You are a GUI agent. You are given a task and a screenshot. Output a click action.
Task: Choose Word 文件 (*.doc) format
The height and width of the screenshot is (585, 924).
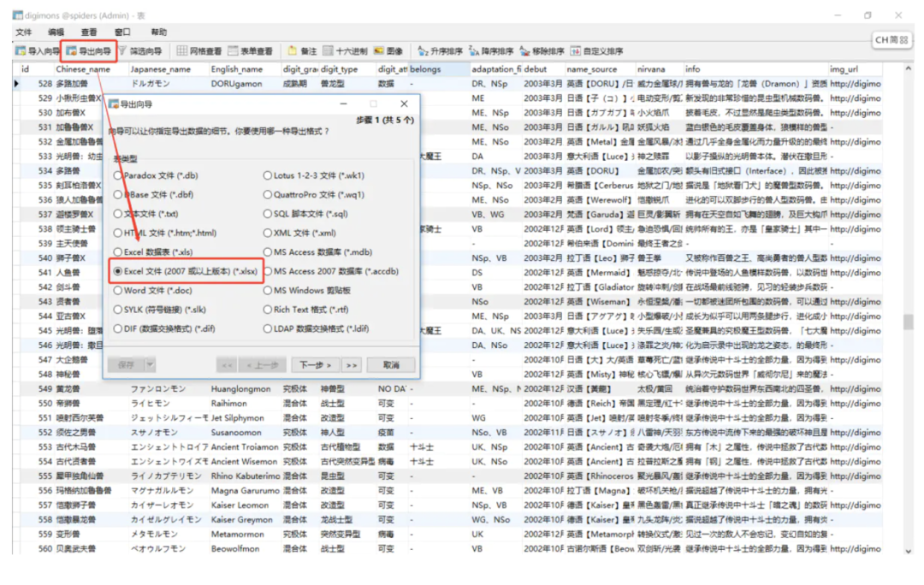[153, 291]
